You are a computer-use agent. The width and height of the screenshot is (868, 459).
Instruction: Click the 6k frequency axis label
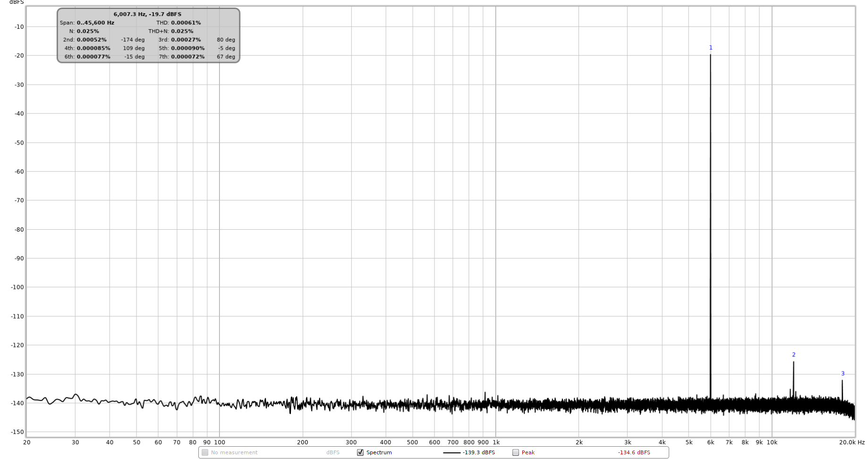click(711, 442)
